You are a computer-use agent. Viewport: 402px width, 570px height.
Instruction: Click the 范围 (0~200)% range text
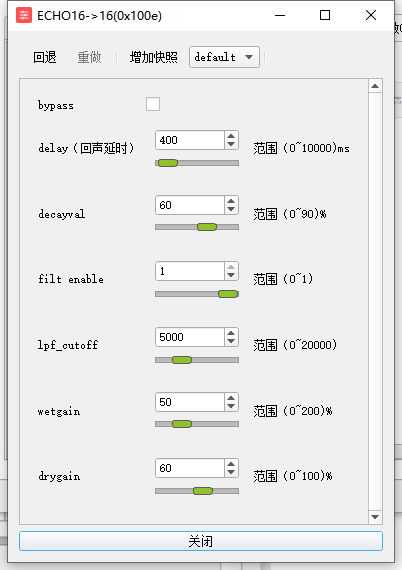pyautogui.click(x=293, y=411)
